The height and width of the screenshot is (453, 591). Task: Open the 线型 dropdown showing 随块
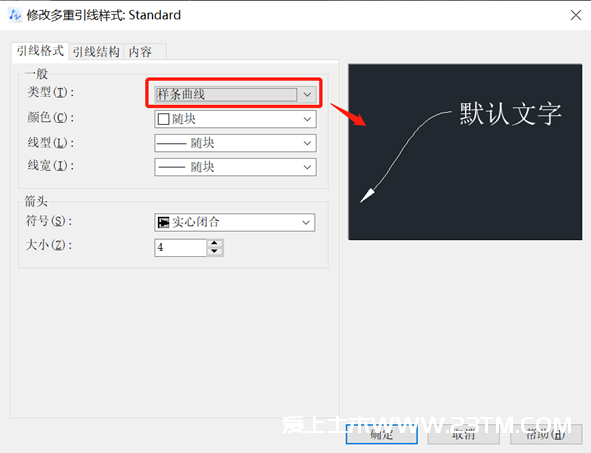tap(235, 143)
